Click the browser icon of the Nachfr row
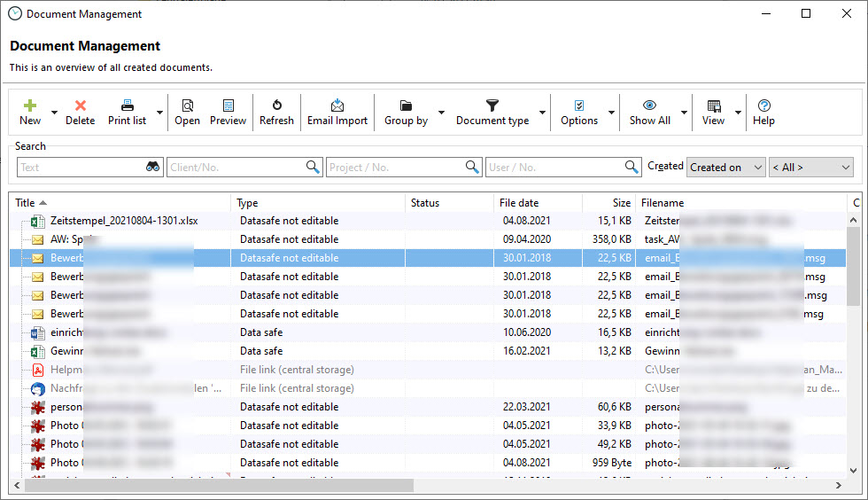Screen dimensions: 868x500 point(37,388)
